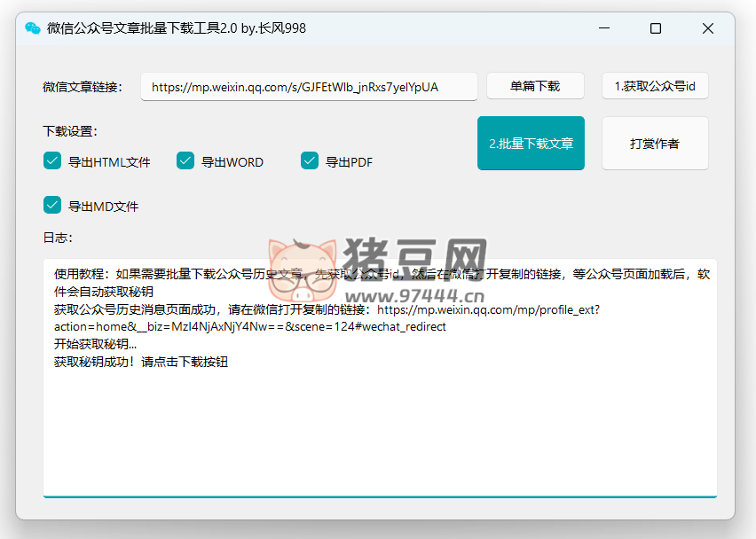Image resolution: width=756 pixels, height=539 pixels.
Task: Click the 获取秘钥成功 message line in log
Action: click(x=141, y=362)
